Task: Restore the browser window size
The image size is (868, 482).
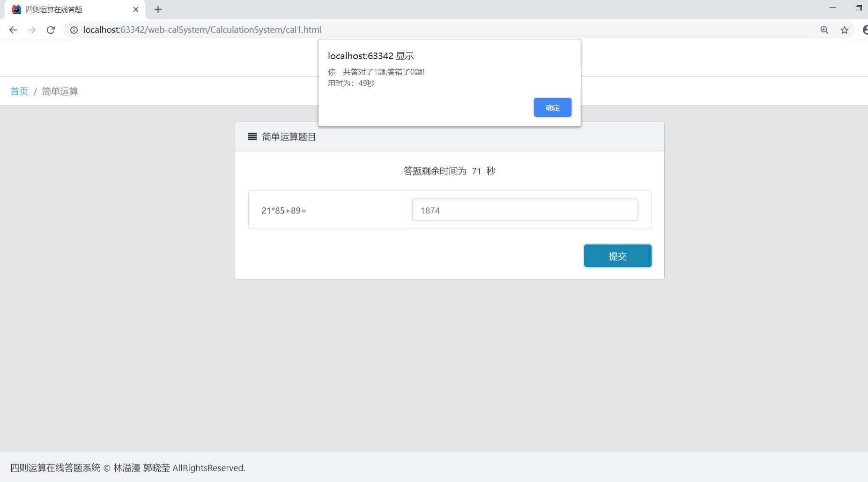Action: click(858, 8)
